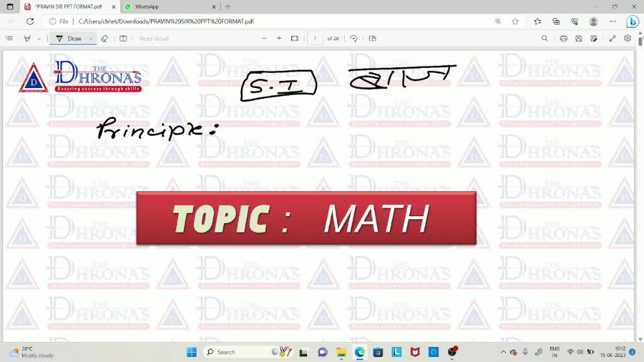Click the page number input field

pyautogui.click(x=315, y=38)
